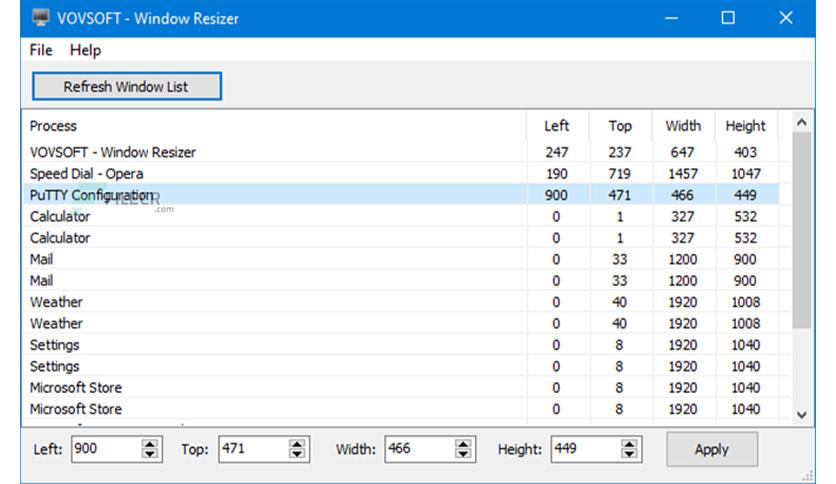Click the Refresh Window List button

126,87
